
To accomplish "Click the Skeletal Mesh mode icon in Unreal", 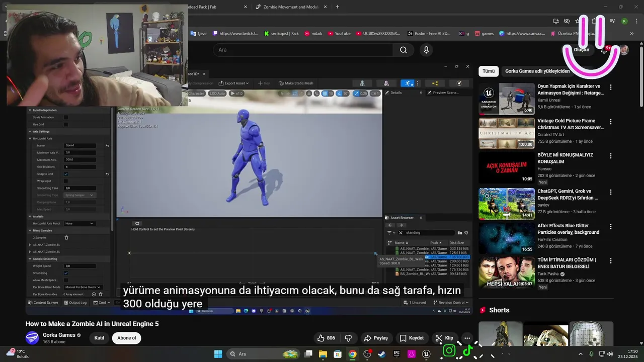I will pyautogui.click(x=386, y=83).
